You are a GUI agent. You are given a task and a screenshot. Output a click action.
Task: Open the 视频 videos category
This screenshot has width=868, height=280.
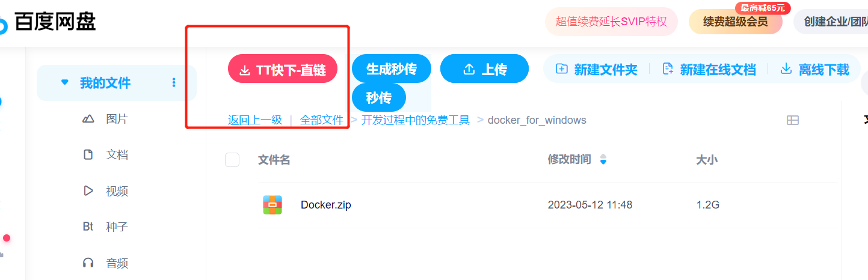coord(105,191)
